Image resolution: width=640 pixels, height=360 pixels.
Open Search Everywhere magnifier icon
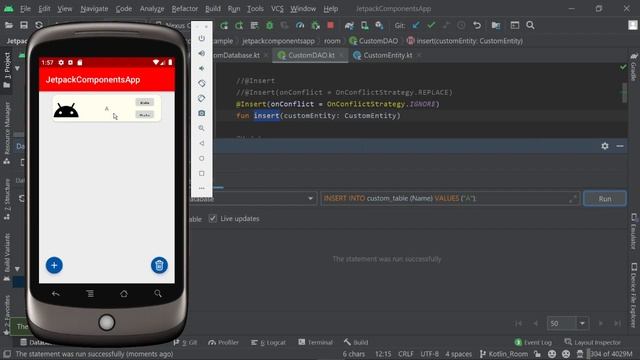click(x=530, y=25)
